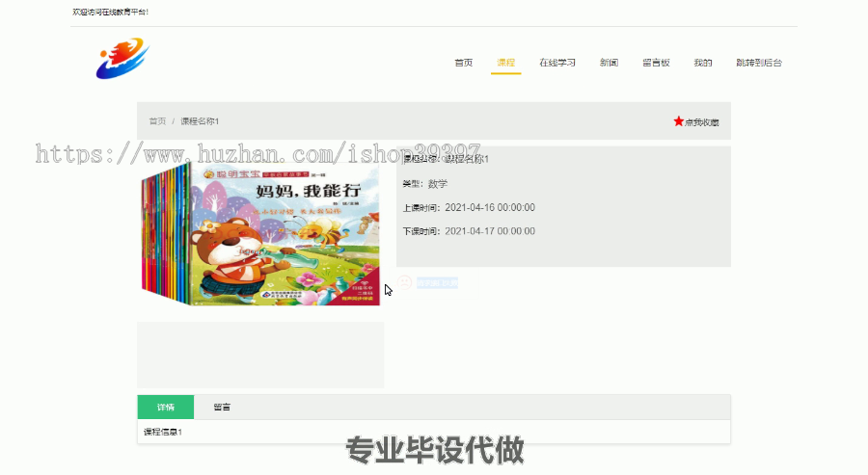Click the course book cover image
Image resolution: width=868 pixels, height=475 pixels.
(260, 233)
